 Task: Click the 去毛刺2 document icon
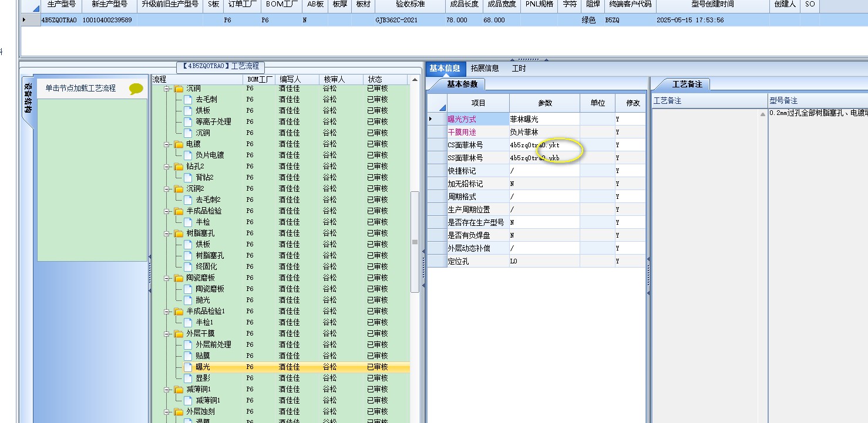[188, 200]
